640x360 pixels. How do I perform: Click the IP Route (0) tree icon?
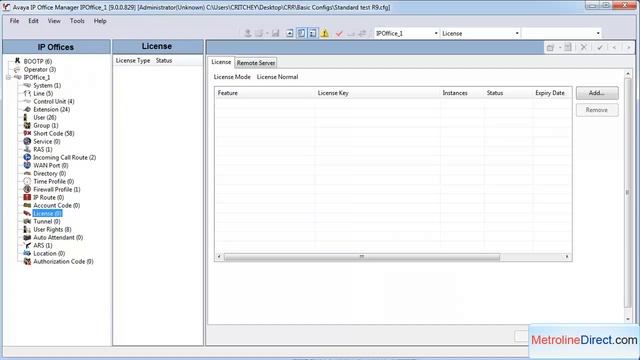click(x=27, y=197)
